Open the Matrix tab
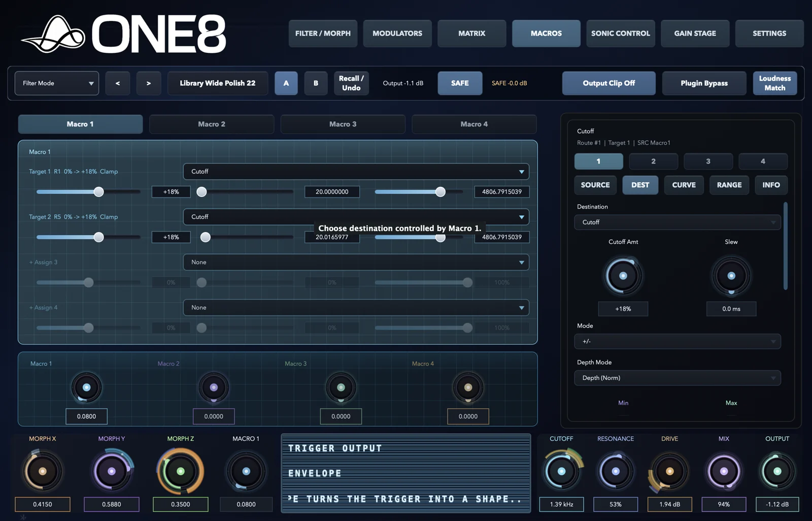Viewport: 812px width, 521px height. tap(472, 34)
